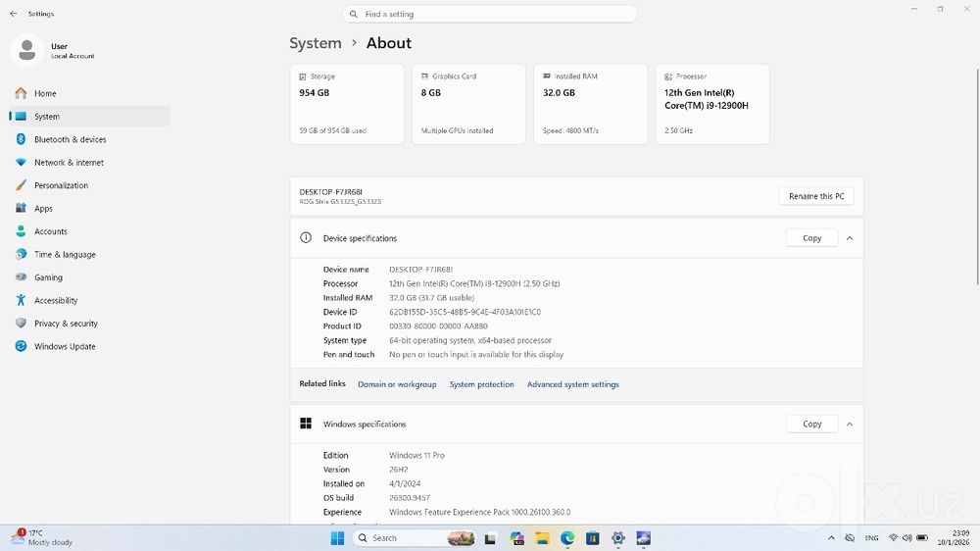Open the Home settings page
Image resolution: width=980 pixels, height=551 pixels.
point(89,93)
